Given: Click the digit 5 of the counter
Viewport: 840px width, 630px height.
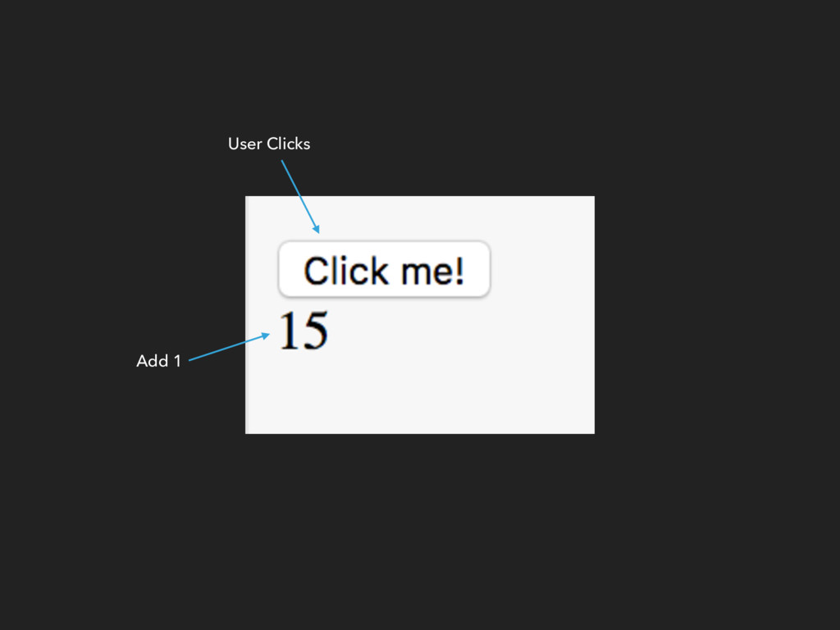Looking at the screenshot, I should coord(314,331).
